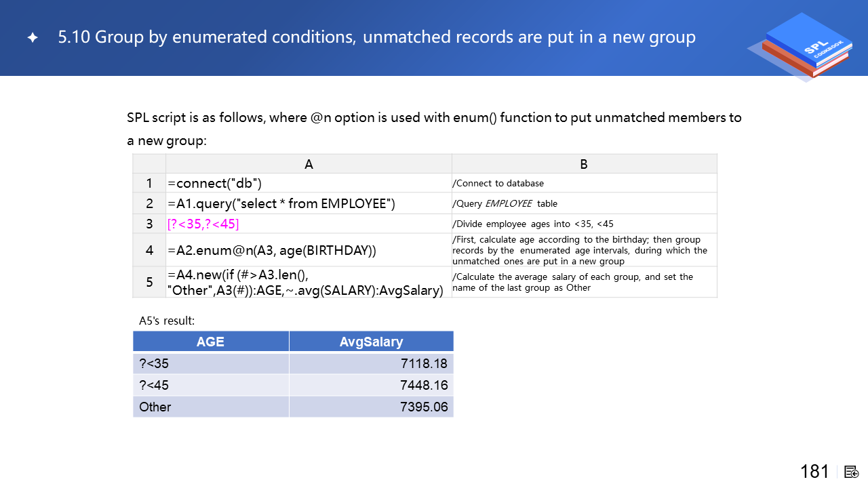
Task: Click the AvgSalary result column header
Action: click(x=371, y=342)
